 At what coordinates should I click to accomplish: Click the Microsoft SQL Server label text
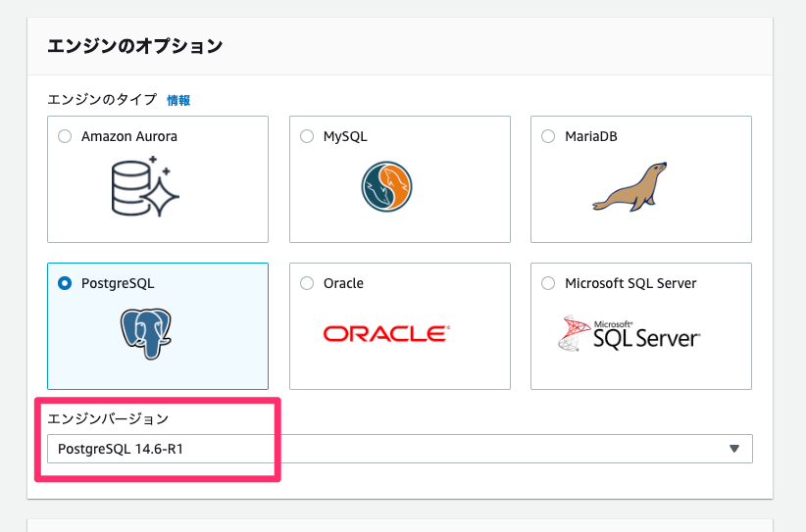point(630,283)
